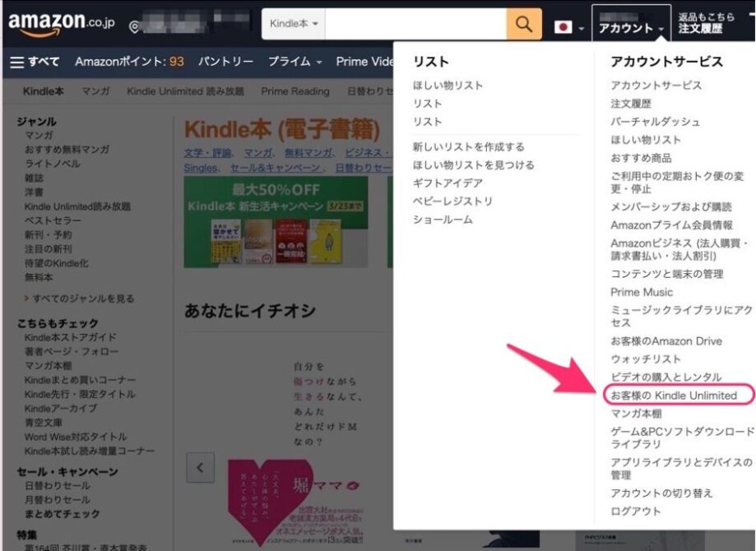This screenshot has width=756, height=551.
Task: Select メンバーシップおよび購読
Action: [670, 206]
